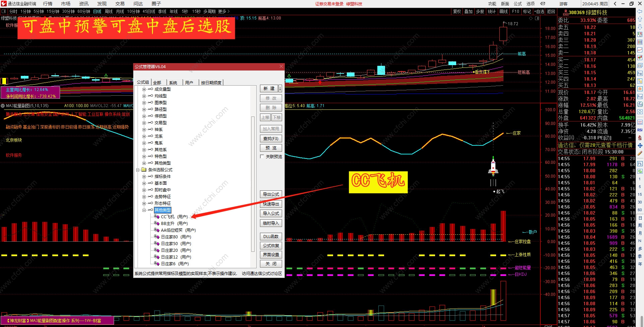The height and width of the screenshot is (327, 644).
Task: Click the back arrow icon in right sidebar
Action: click(x=640, y=12)
